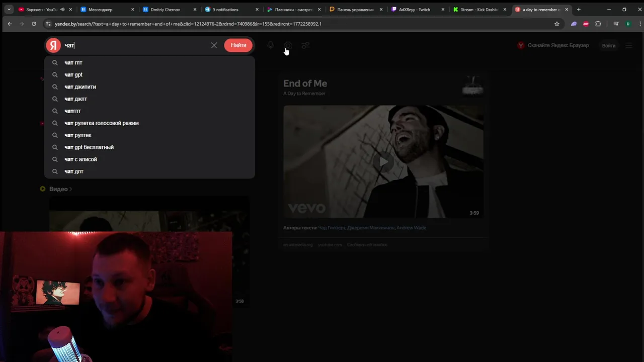The width and height of the screenshot is (644, 362).
Task: Select suggestion 'чат с алисой'
Action: (x=149, y=159)
